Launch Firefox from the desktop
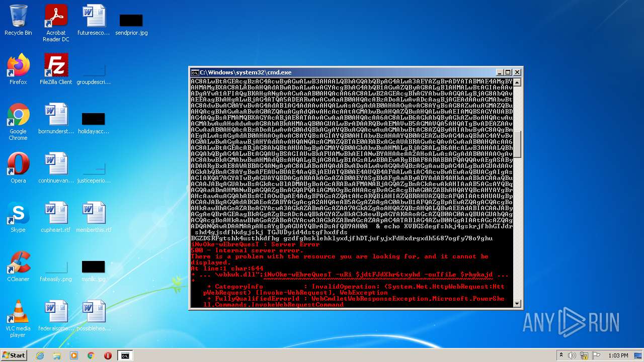This screenshot has height=362, width=644. pyautogui.click(x=18, y=69)
